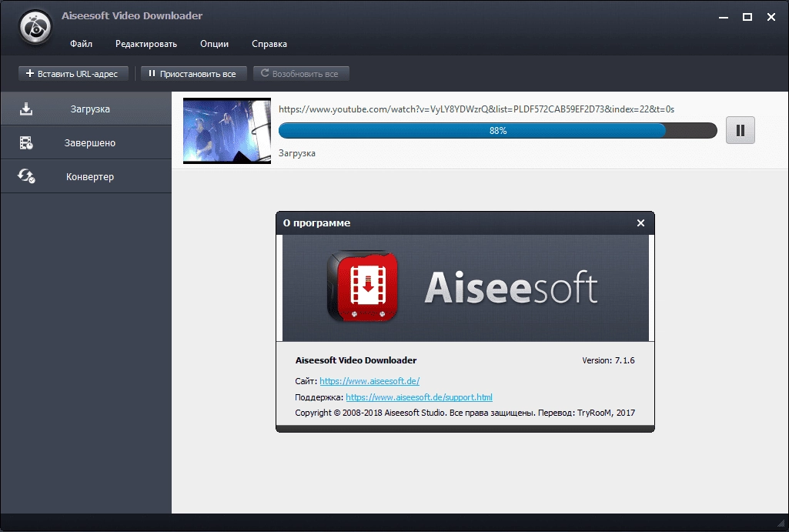Screen dimensions: 789x532
Task: Click the download tray icon beside Загрузка
Action: (x=26, y=109)
